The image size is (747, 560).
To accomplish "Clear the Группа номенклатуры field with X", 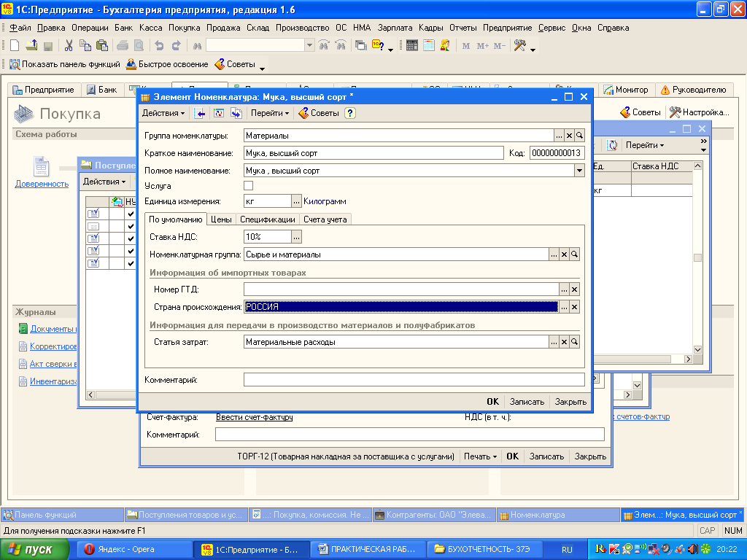I will [x=569, y=136].
